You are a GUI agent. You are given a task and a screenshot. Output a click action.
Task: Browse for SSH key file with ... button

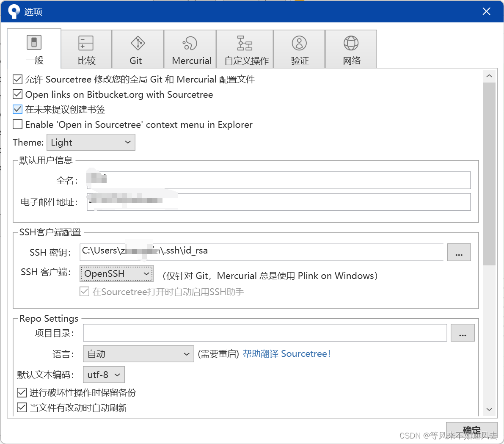pos(459,252)
